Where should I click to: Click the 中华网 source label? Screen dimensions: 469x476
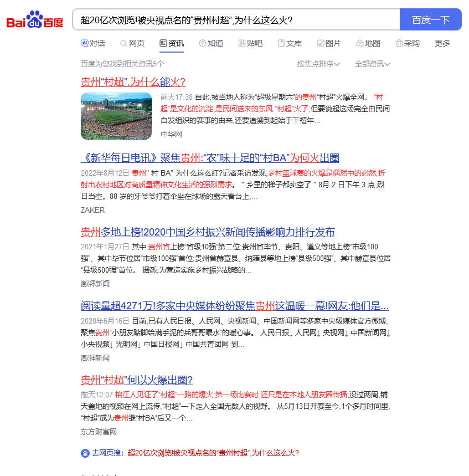pos(171,134)
